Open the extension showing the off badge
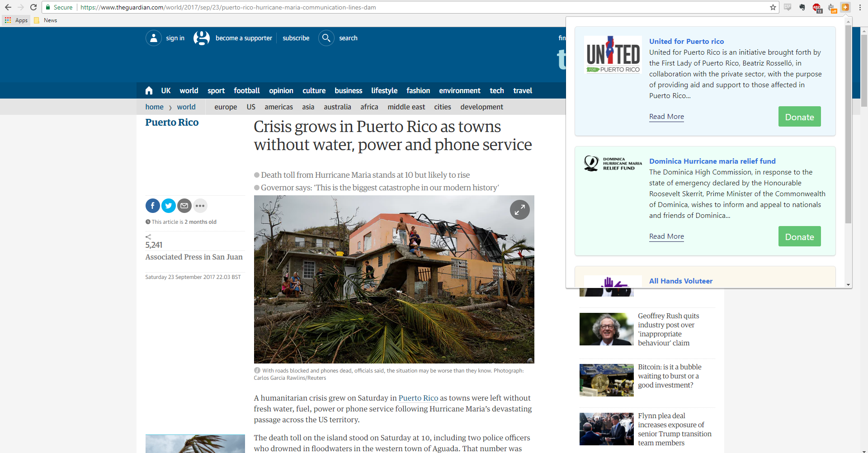 click(x=831, y=8)
